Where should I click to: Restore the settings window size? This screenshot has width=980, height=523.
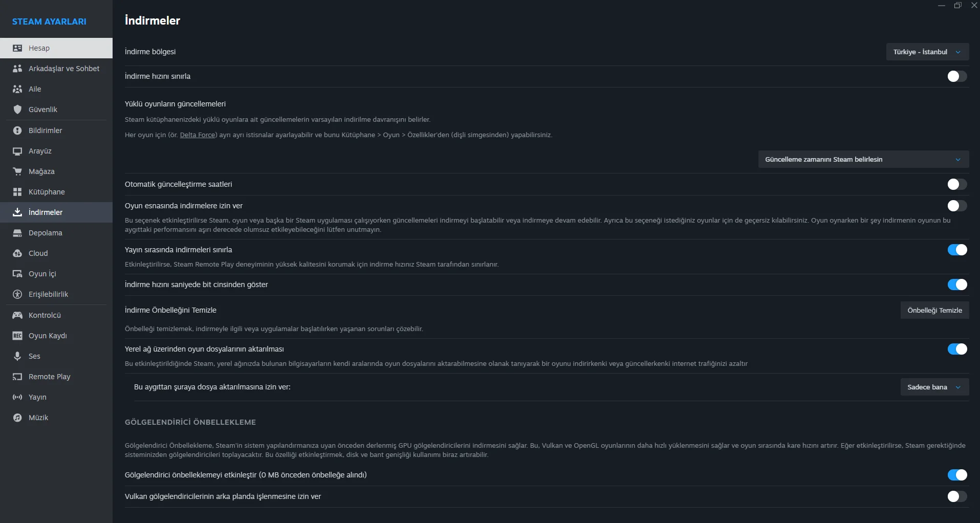pos(957,6)
